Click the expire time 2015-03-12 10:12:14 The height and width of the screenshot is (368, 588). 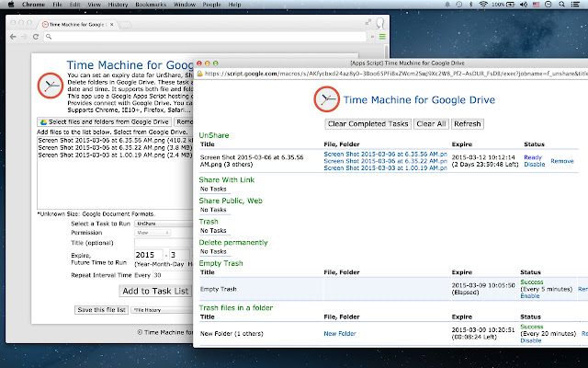click(x=483, y=157)
